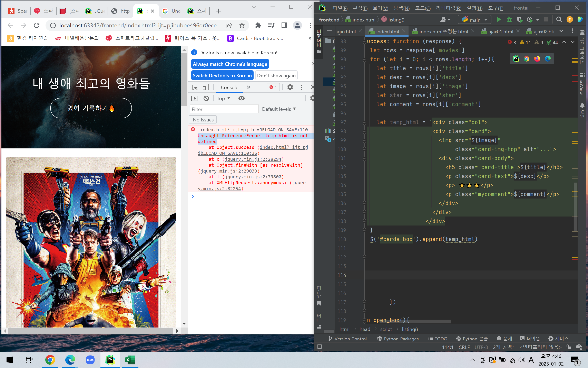Show hidden system tray icons
This screenshot has width=588, height=368.
coord(473,360)
